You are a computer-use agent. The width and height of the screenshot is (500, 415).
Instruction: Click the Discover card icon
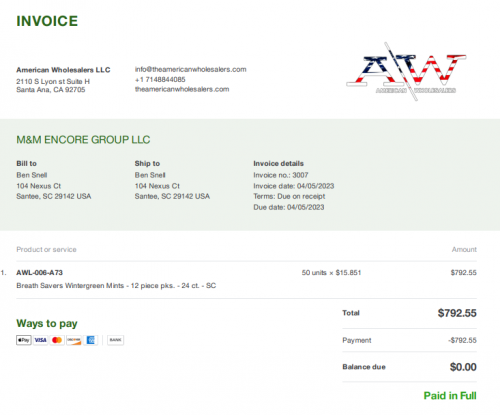(x=74, y=340)
